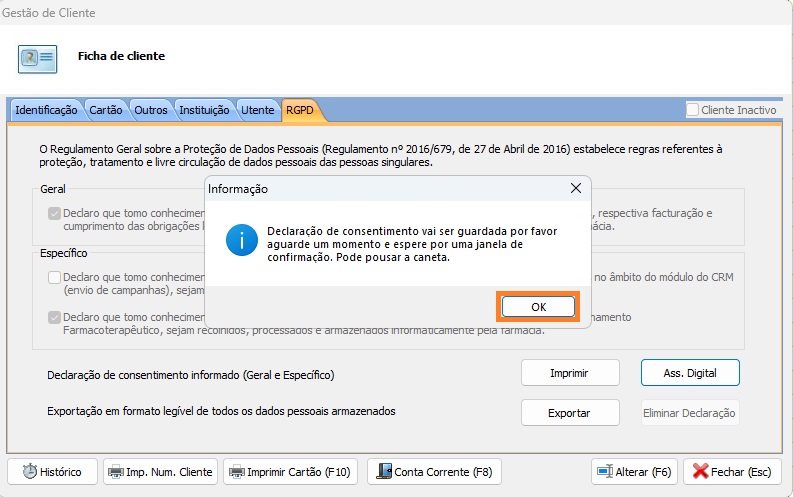Enable the Específico CRM campaigns consent checkbox
This screenshot has height=497, width=793.
(54, 277)
